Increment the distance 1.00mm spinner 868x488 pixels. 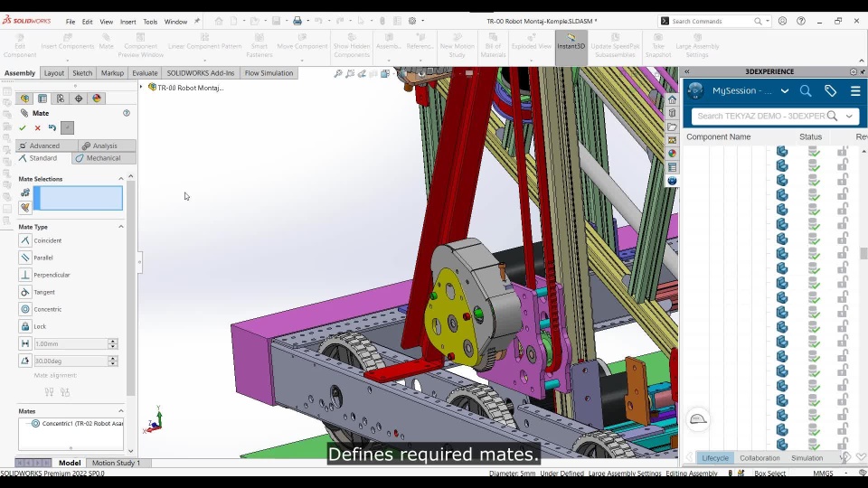point(113,342)
